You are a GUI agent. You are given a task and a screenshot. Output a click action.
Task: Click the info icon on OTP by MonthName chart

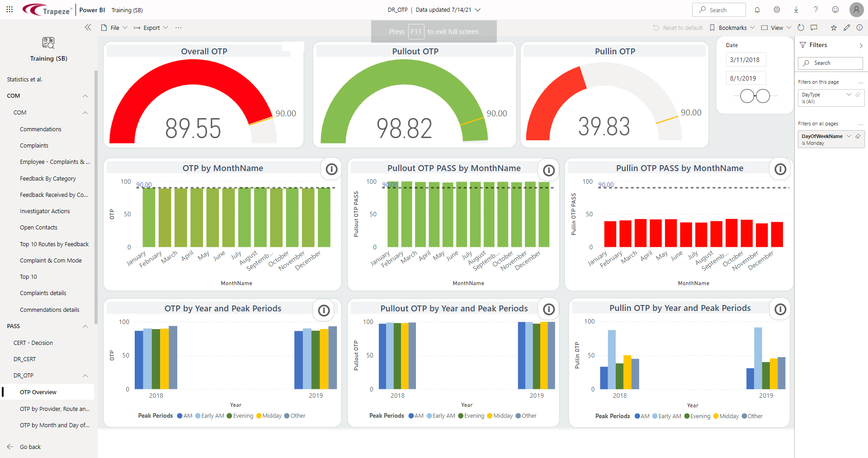click(x=331, y=169)
